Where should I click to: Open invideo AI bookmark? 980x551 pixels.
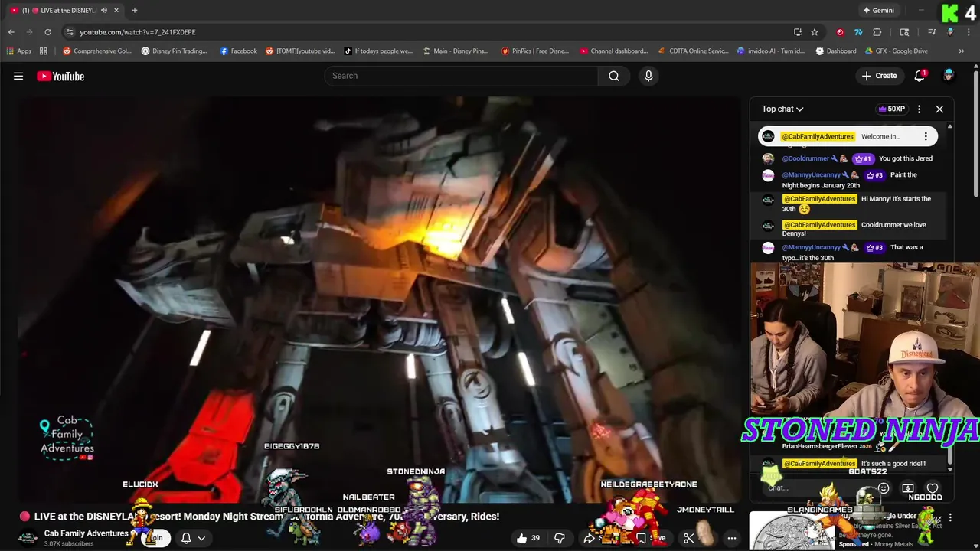[771, 51]
